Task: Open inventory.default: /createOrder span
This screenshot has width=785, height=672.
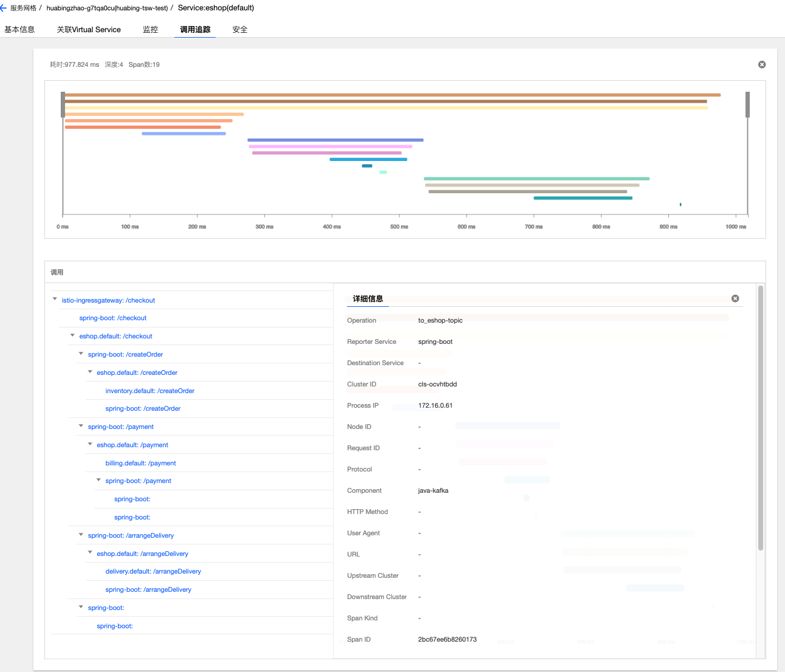Action: point(149,391)
